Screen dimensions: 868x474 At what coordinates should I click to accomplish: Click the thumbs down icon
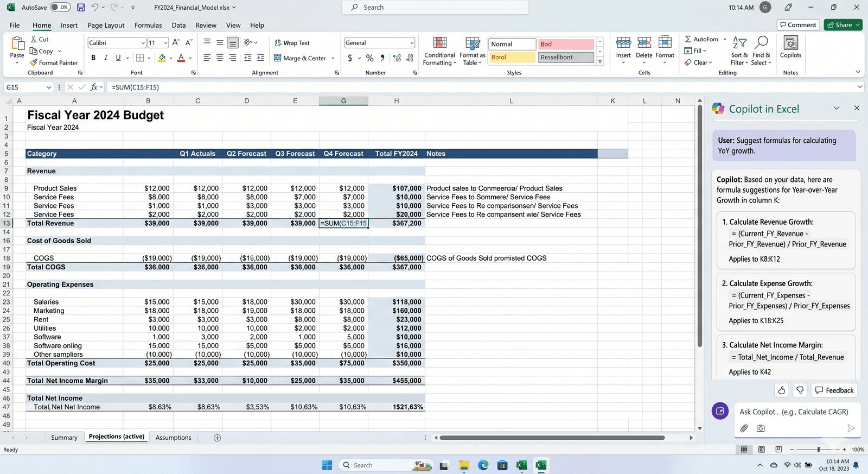pyautogui.click(x=800, y=390)
